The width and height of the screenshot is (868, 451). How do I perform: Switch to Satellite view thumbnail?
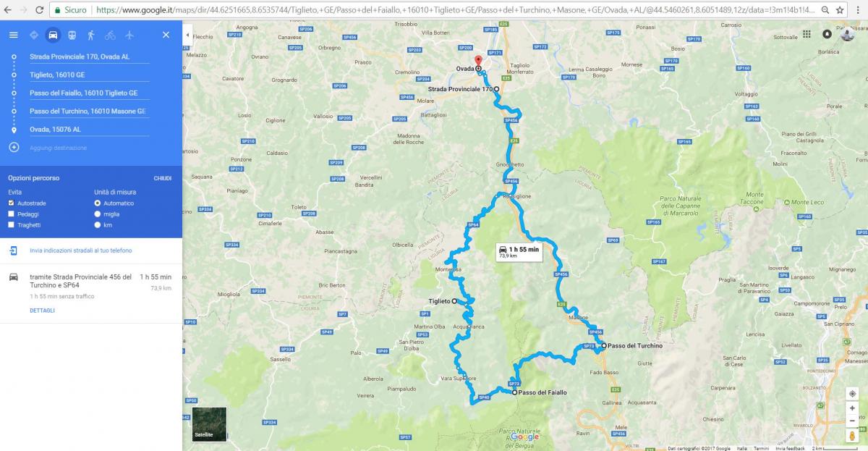209,424
